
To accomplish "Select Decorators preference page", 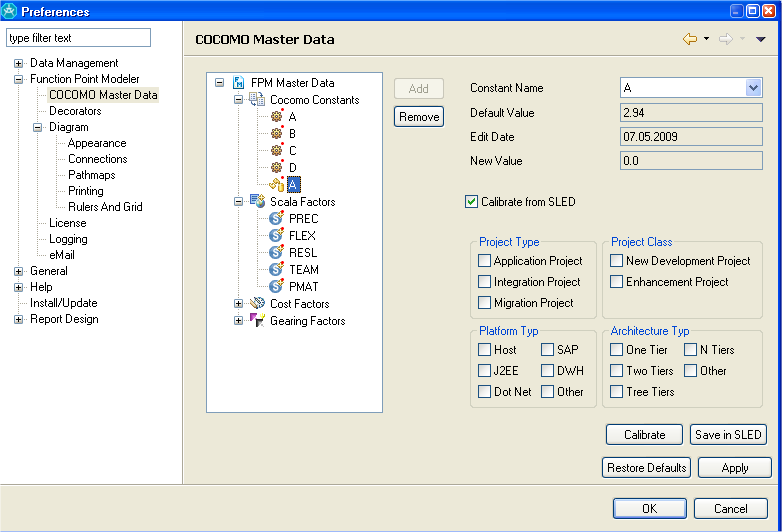I will tap(75, 111).
